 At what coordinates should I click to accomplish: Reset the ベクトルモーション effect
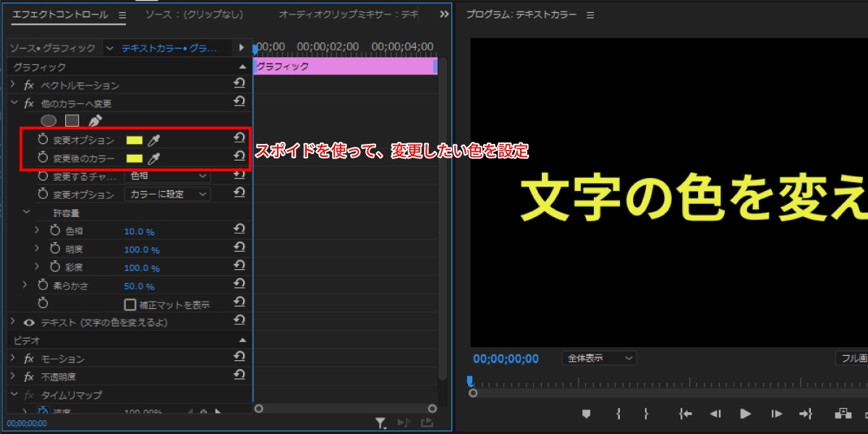239,85
